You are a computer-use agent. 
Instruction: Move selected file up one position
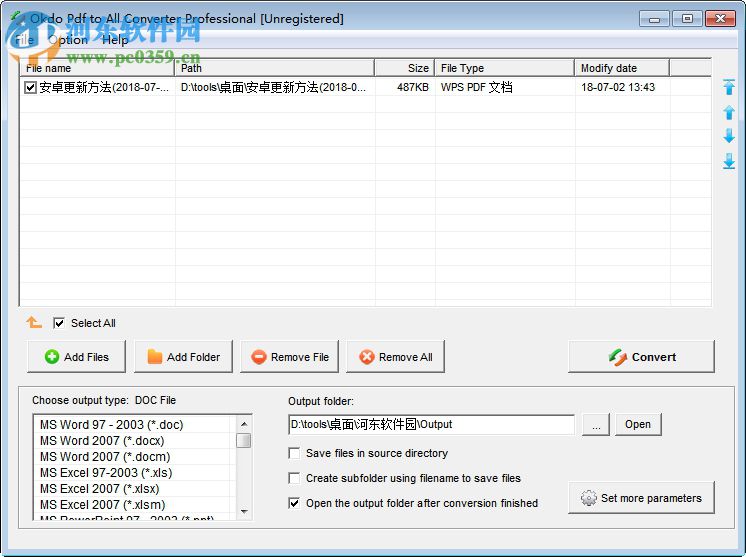coord(728,113)
